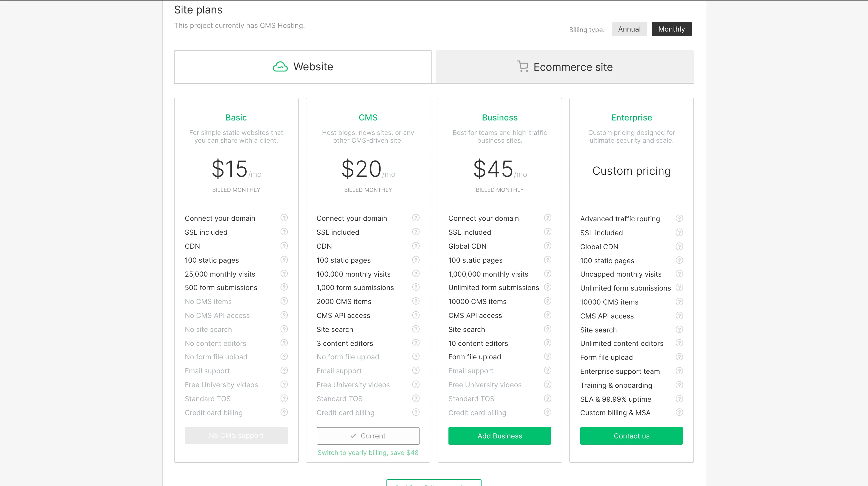Click help icon beside Basic '25,000 monthly visits'

(284, 274)
